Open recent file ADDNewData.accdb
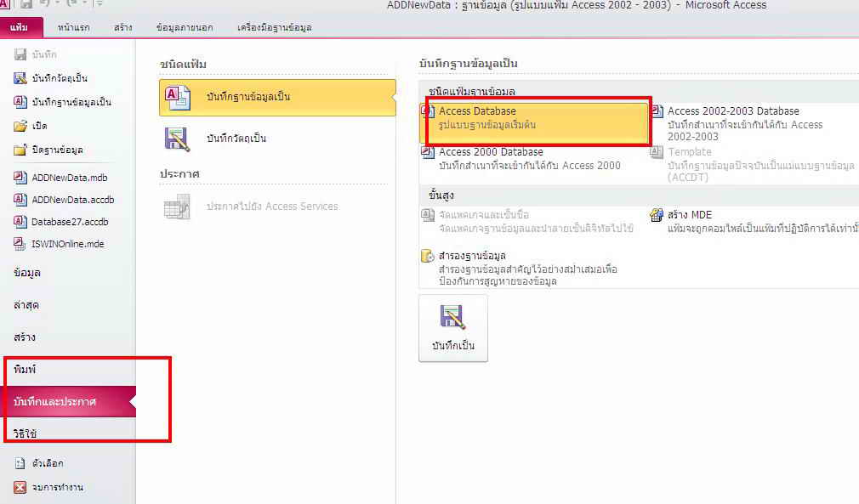 coord(64,200)
